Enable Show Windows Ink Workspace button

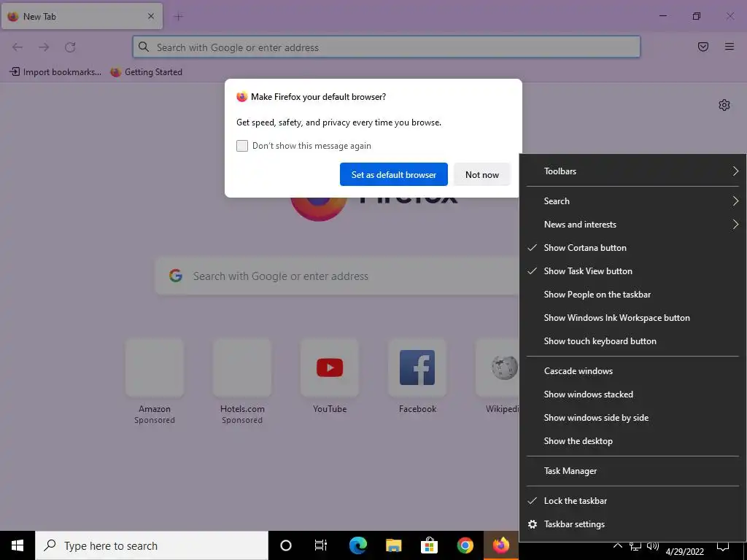coord(632,318)
